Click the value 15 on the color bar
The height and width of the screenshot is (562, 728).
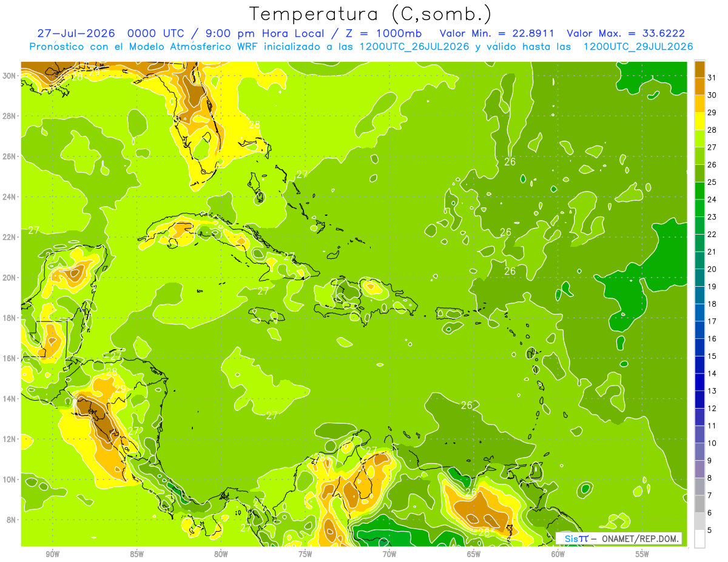(x=712, y=356)
